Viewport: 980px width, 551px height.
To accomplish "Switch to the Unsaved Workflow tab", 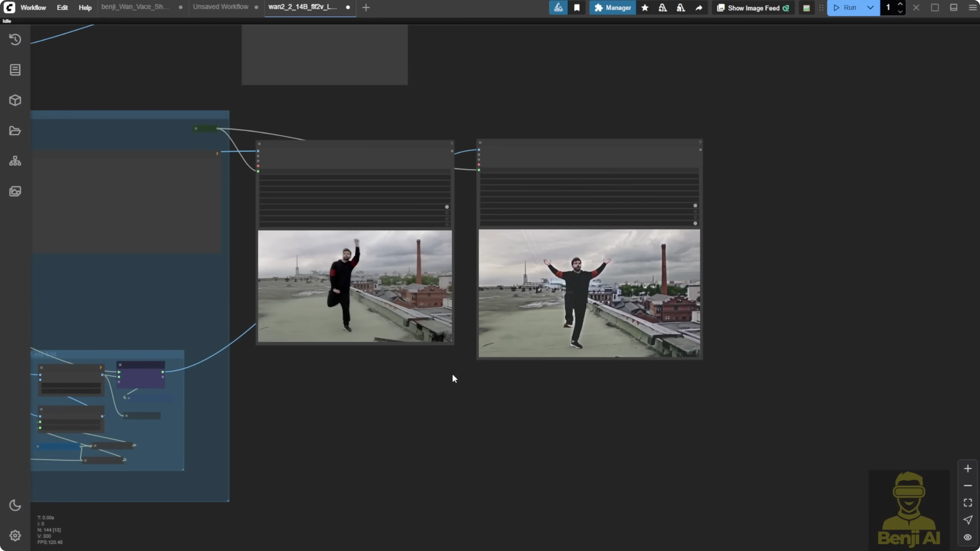I will (220, 6).
